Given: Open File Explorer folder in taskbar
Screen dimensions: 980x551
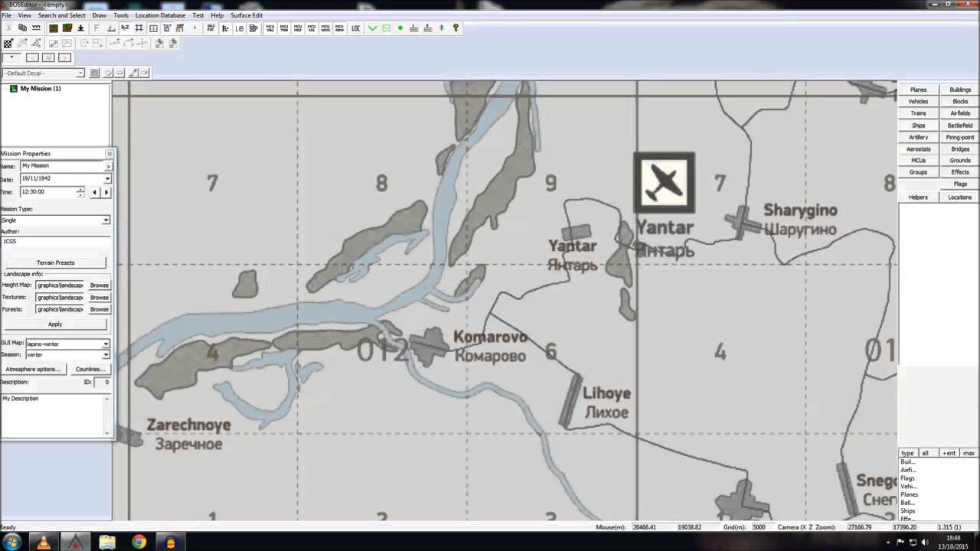Looking at the screenshot, I should [x=107, y=542].
